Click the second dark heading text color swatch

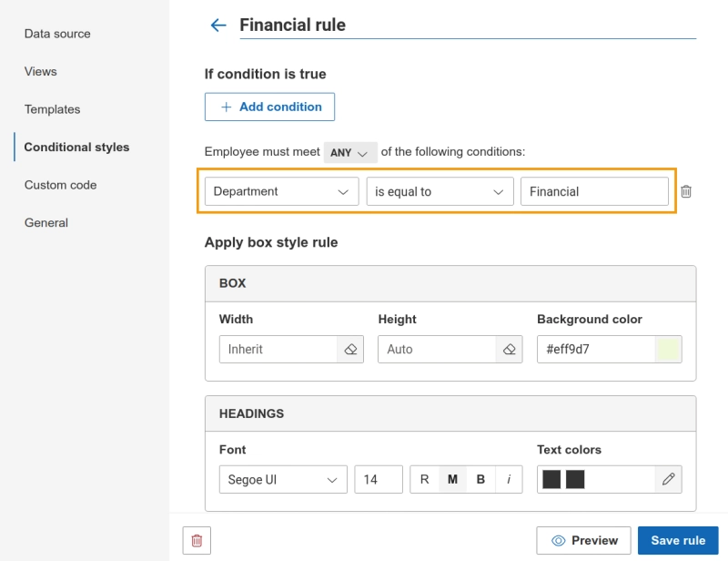coord(575,479)
